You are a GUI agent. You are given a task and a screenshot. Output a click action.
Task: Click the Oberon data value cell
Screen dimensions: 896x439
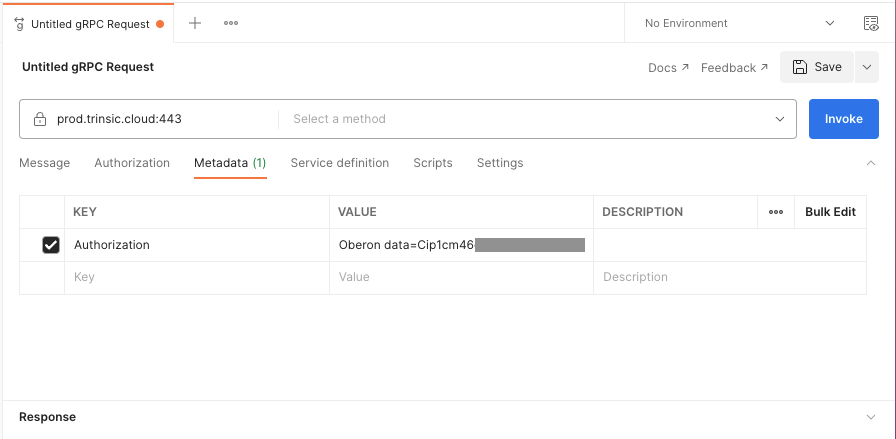(461, 245)
